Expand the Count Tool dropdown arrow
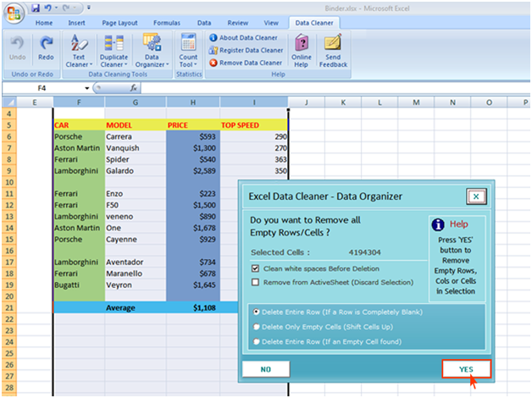This screenshot has width=532, height=398. pos(196,64)
